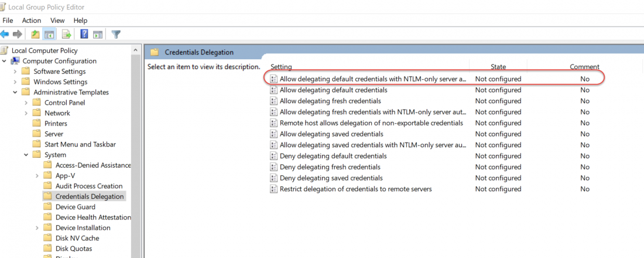Click Not configured state of Deny delegating saved credentials
644x258 pixels.
pos(498,178)
